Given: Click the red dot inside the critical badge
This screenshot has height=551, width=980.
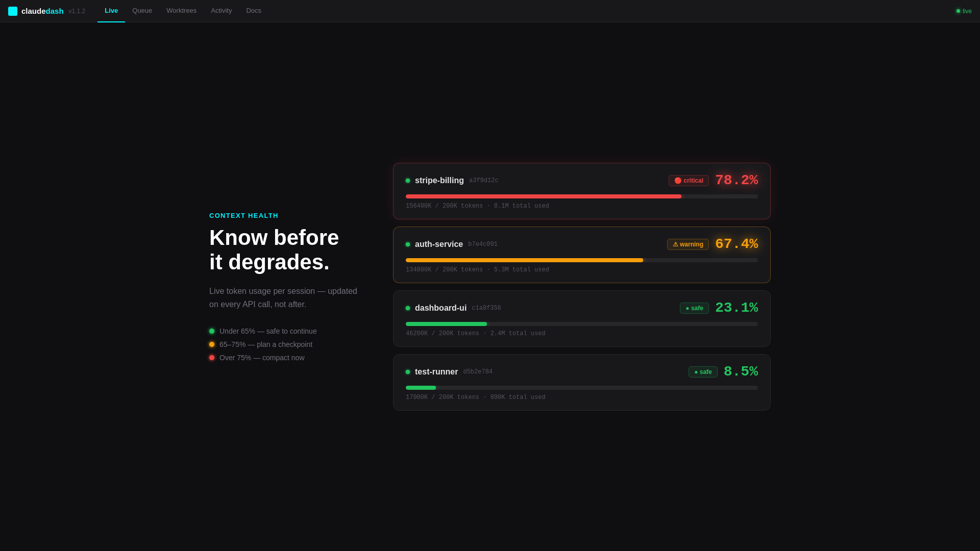Looking at the screenshot, I should [x=678, y=181].
